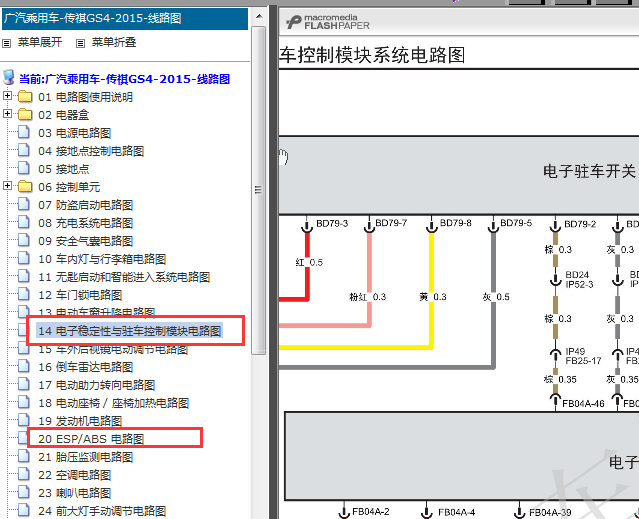The height and width of the screenshot is (519, 639).
Task: Click the page icon beside 22 空调电路图
Action: [x=24, y=474]
